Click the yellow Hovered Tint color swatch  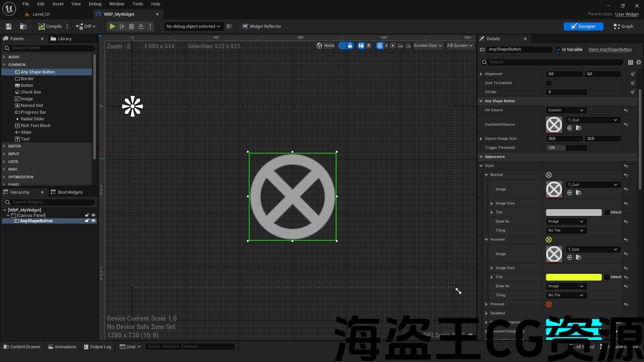pos(574,277)
